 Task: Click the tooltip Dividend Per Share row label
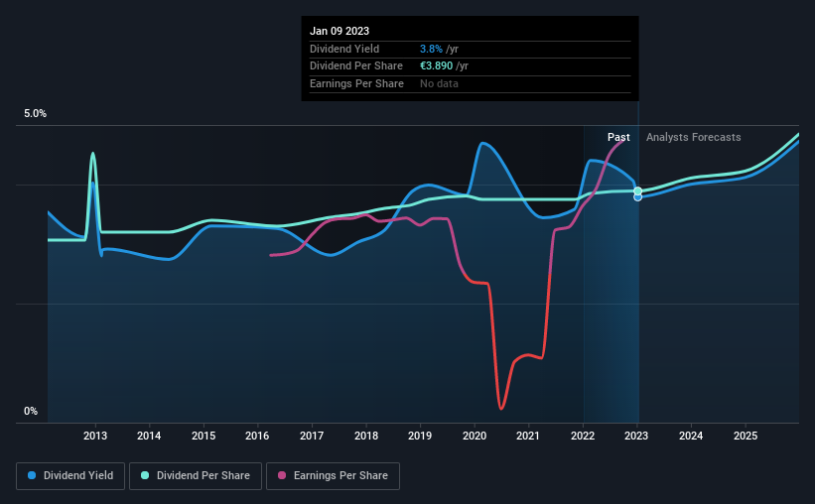[x=356, y=66]
